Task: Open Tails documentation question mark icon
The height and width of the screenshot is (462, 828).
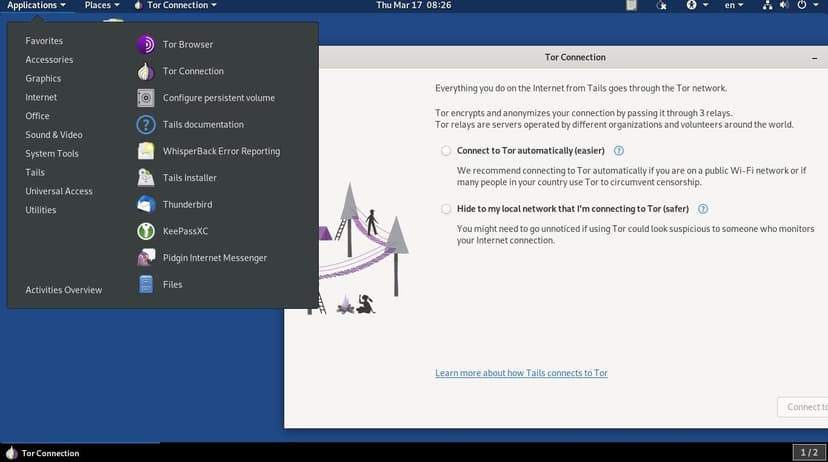Action: pyautogui.click(x=146, y=125)
